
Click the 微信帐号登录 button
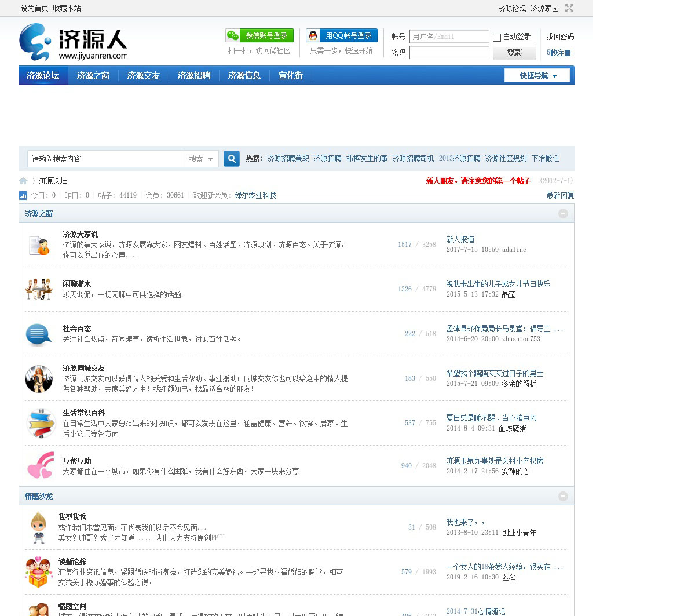pos(259,36)
